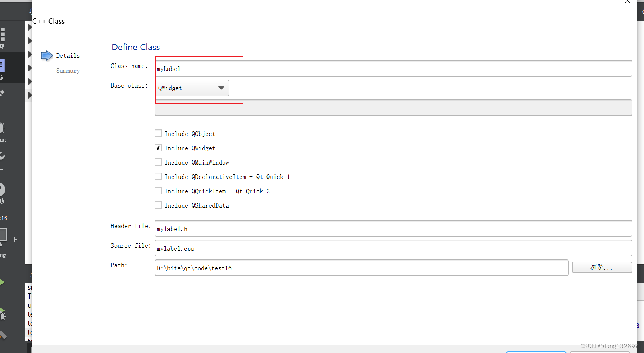Click the disabled gray field below Base class
This screenshot has height=353, width=644.
[x=393, y=108]
